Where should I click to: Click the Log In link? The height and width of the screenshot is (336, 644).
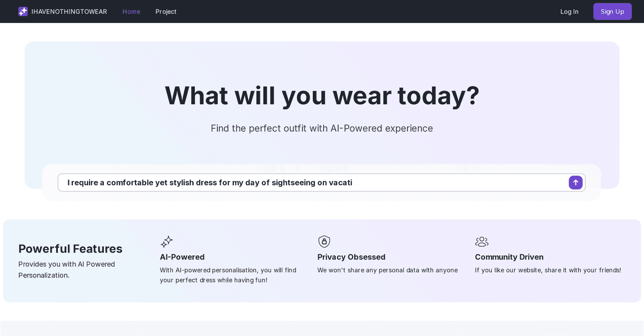tap(569, 12)
